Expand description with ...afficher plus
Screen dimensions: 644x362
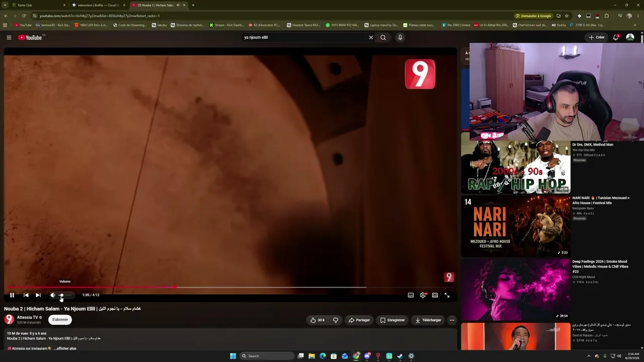(x=65, y=348)
